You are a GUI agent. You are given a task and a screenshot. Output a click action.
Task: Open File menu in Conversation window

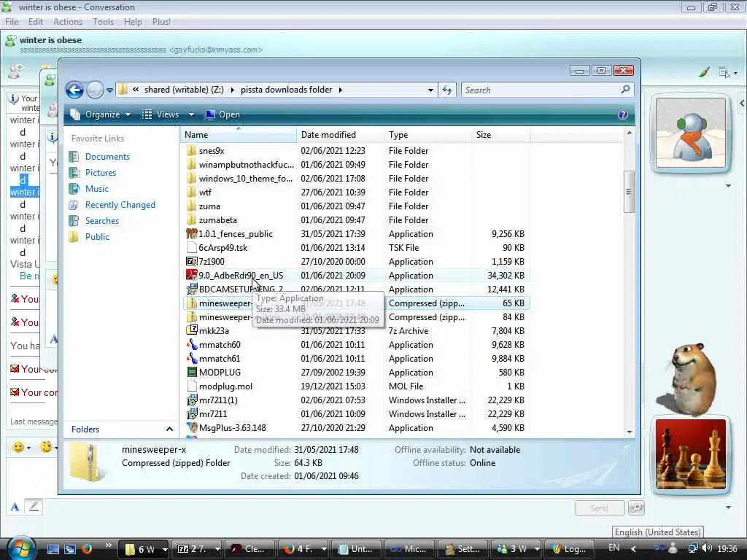12,22
